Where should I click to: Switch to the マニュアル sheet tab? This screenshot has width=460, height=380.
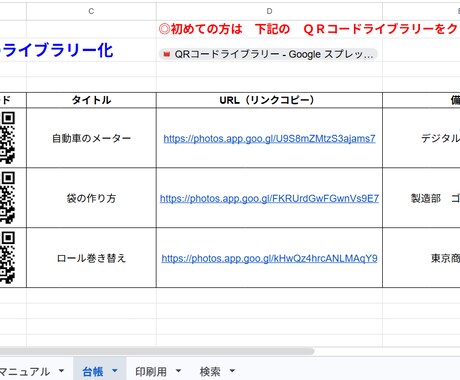click(25, 371)
